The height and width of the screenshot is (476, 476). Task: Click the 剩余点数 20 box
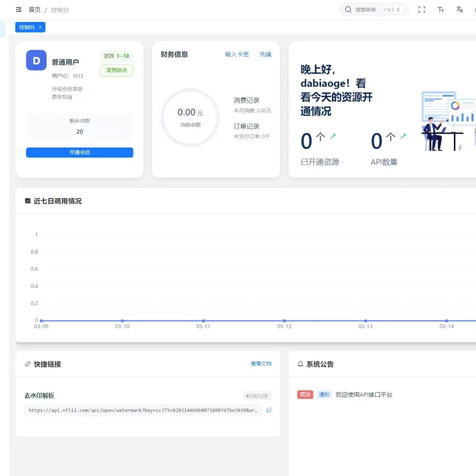[x=80, y=126]
